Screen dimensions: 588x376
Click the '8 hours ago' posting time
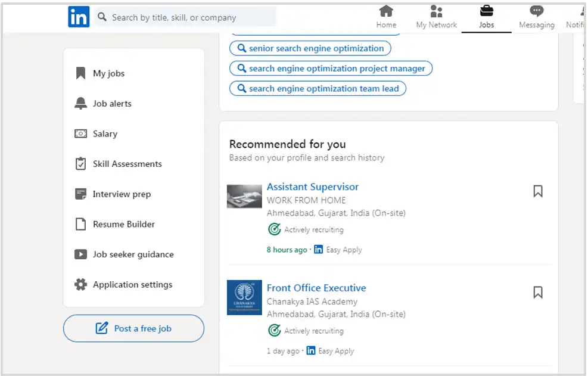[x=287, y=250]
